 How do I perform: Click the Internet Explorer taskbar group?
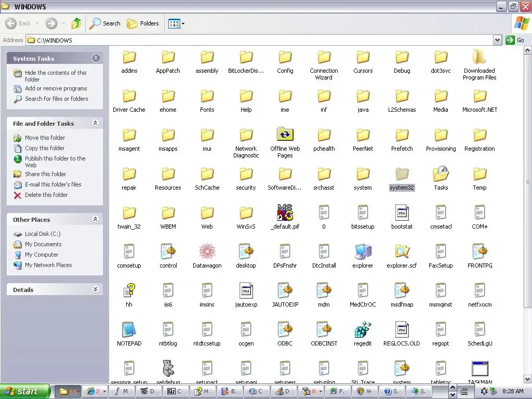pos(96,391)
